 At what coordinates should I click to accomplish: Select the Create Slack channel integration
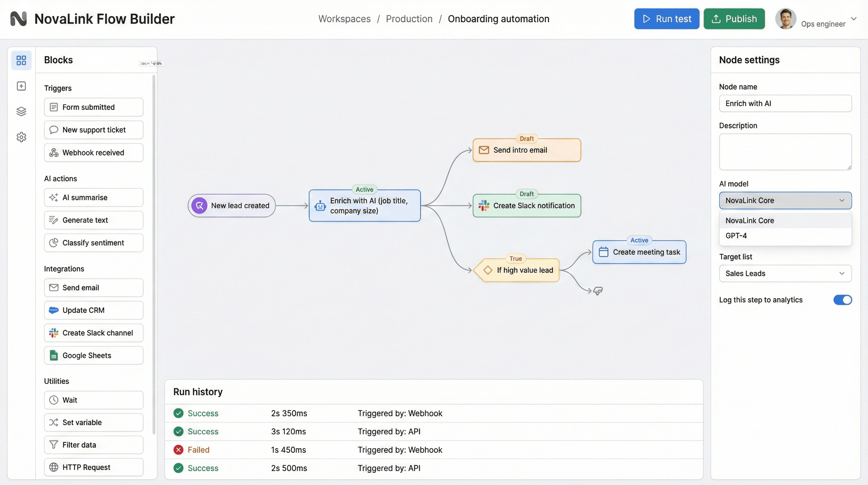pos(93,332)
